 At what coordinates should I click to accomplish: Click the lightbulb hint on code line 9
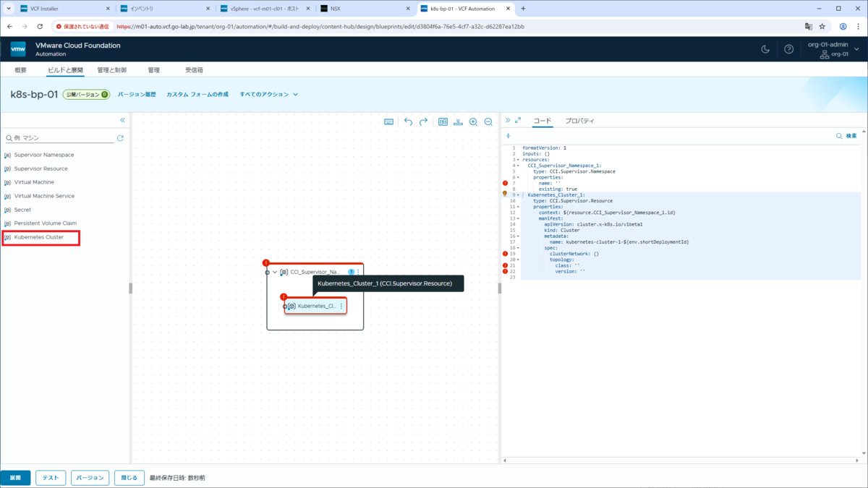[x=505, y=194]
